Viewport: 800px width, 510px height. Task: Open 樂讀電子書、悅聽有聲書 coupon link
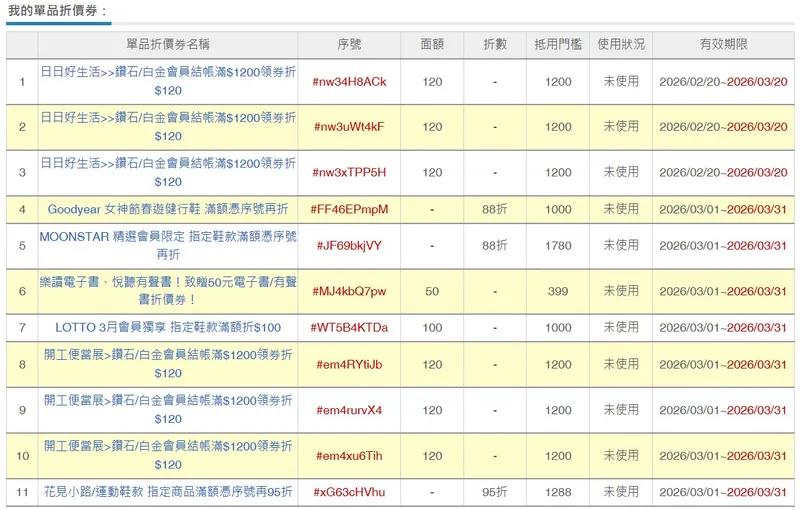tap(168, 291)
